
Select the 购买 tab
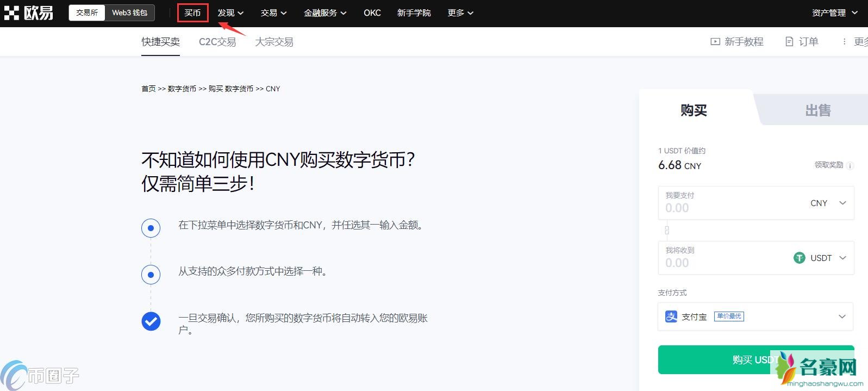694,110
